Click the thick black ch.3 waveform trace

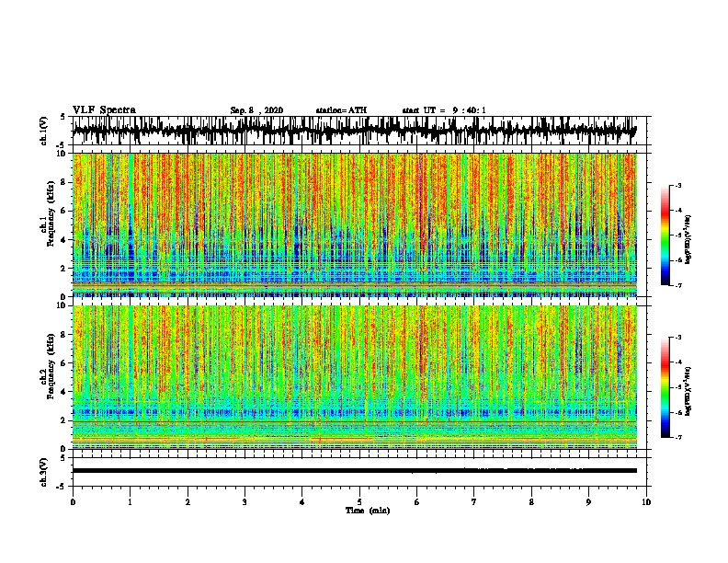pos(355,471)
